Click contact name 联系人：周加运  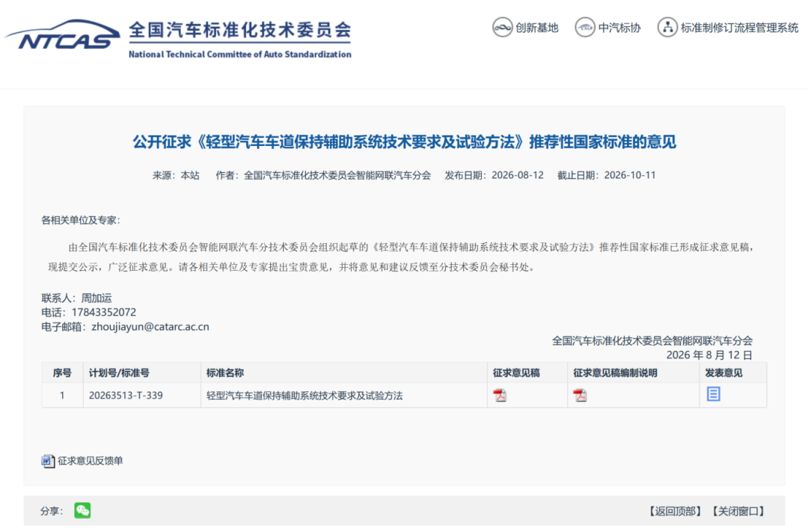[76, 298]
